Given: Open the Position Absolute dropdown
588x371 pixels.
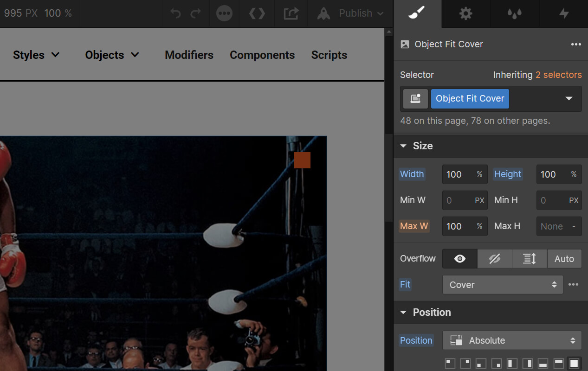Looking at the screenshot, I should (512, 340).
